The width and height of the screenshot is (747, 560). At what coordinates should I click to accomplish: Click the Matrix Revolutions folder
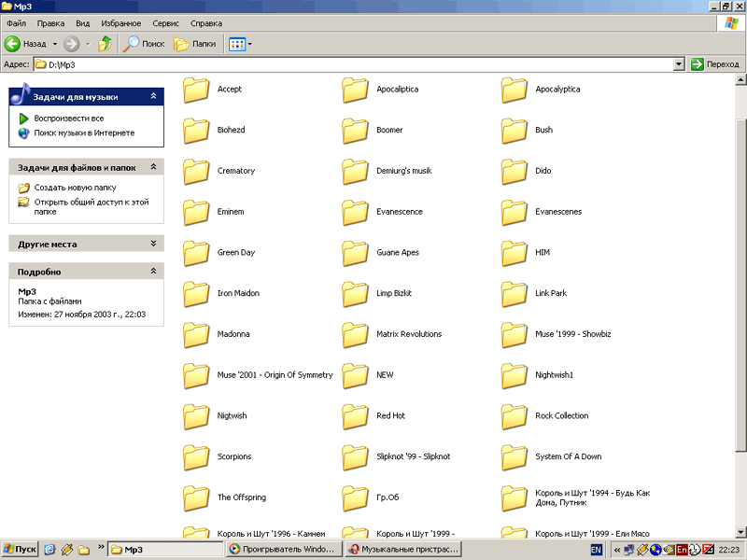pyautogui.click(x=408, y=334)
